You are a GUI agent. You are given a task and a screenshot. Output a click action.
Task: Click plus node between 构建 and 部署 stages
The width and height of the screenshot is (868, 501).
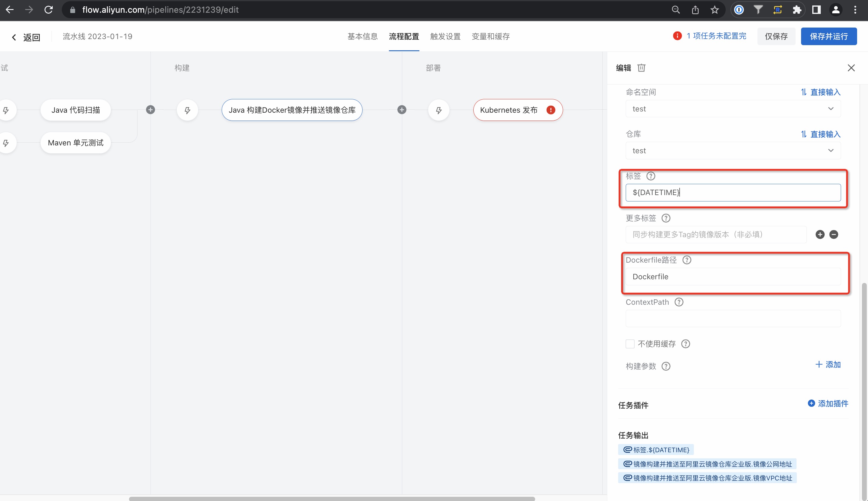(x=402, y=110)
